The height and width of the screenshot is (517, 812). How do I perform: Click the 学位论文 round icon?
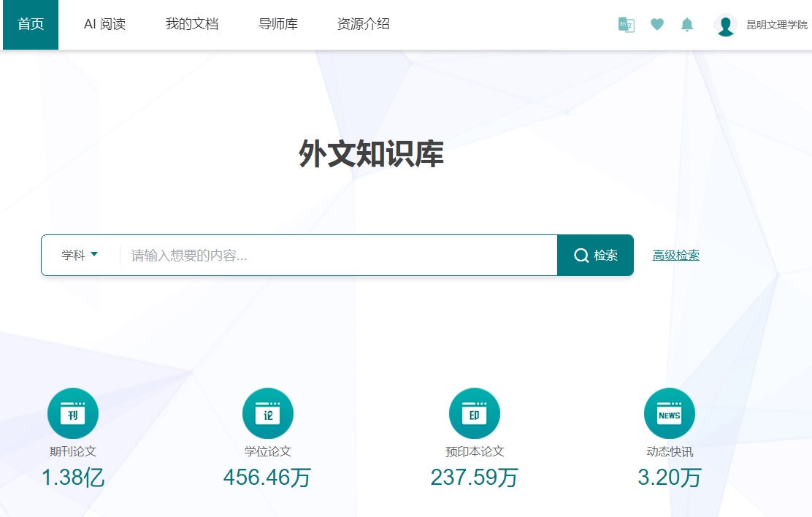[268, 413]
